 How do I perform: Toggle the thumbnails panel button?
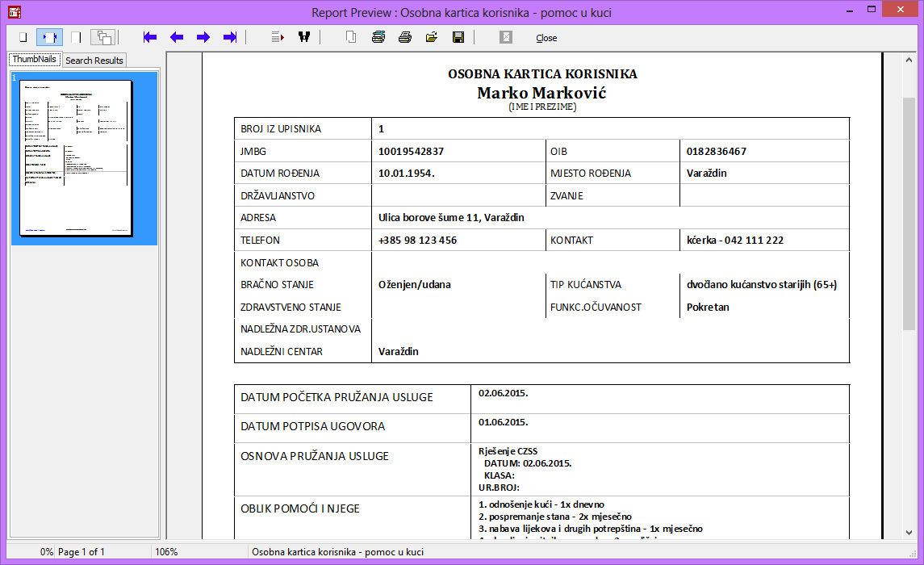(x=103, y=37)
